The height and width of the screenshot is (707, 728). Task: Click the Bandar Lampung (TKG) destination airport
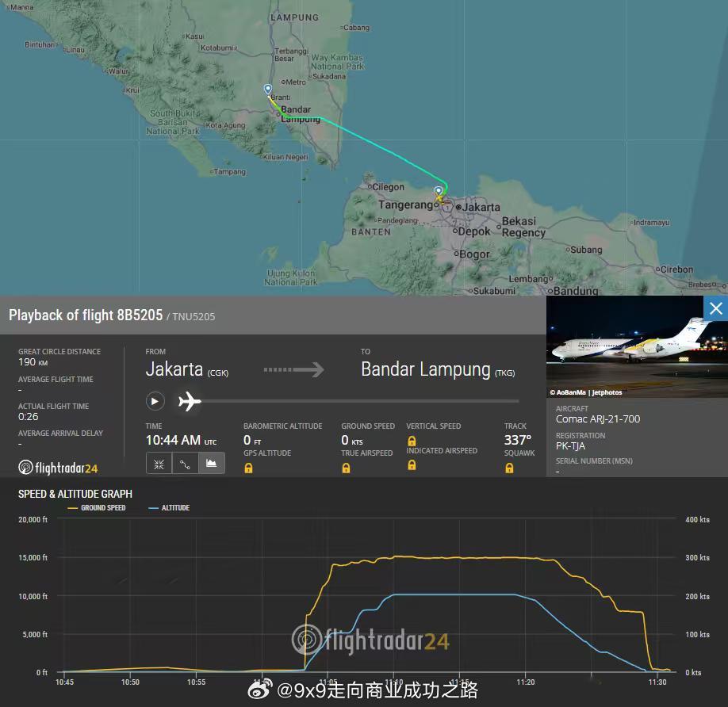(x=438, y=369)
